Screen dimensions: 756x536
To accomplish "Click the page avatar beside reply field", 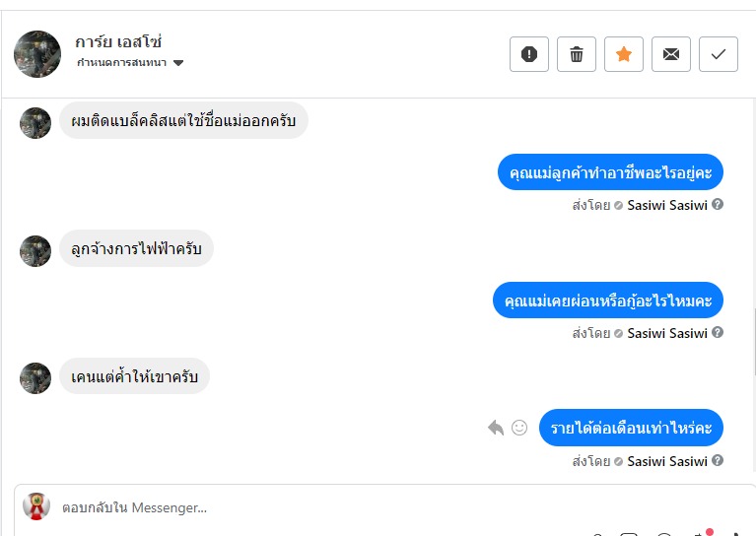I will click(36, 506).
